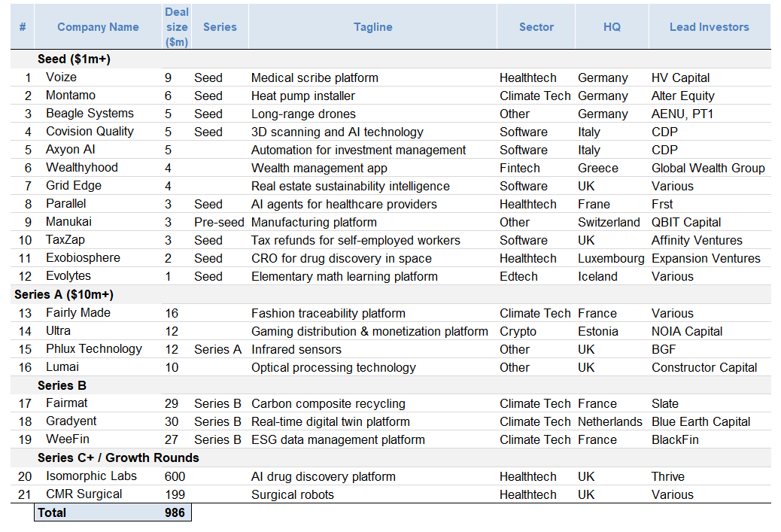Select the Beagle Systems cell

pos(90,114)
